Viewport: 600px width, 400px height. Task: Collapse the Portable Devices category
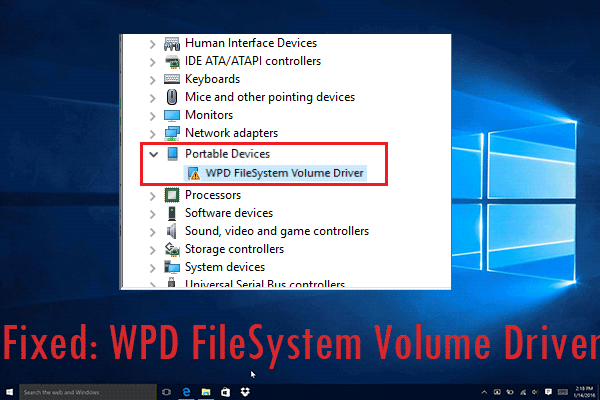(x=152, y=155)
